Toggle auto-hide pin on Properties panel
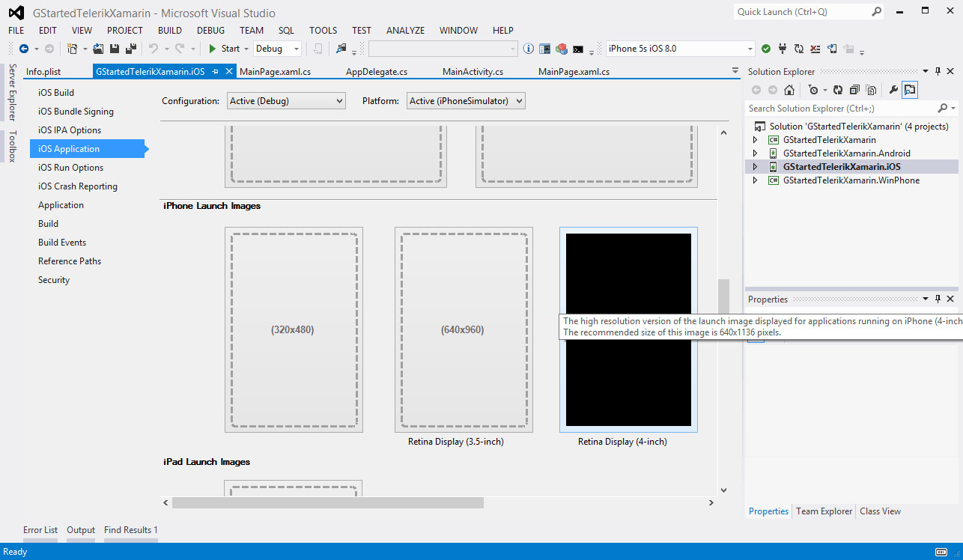Screen dimensions: 963x560 click(x=938, y=299)
